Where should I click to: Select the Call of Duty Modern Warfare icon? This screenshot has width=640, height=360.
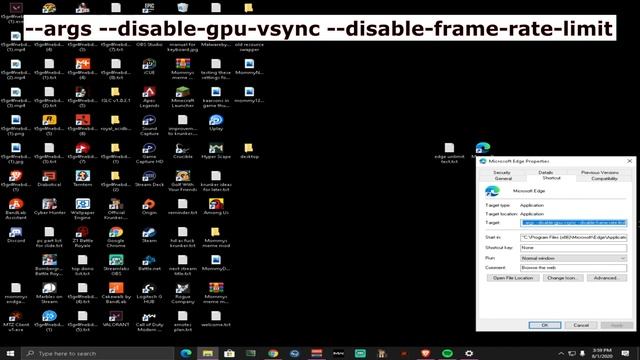149,321
